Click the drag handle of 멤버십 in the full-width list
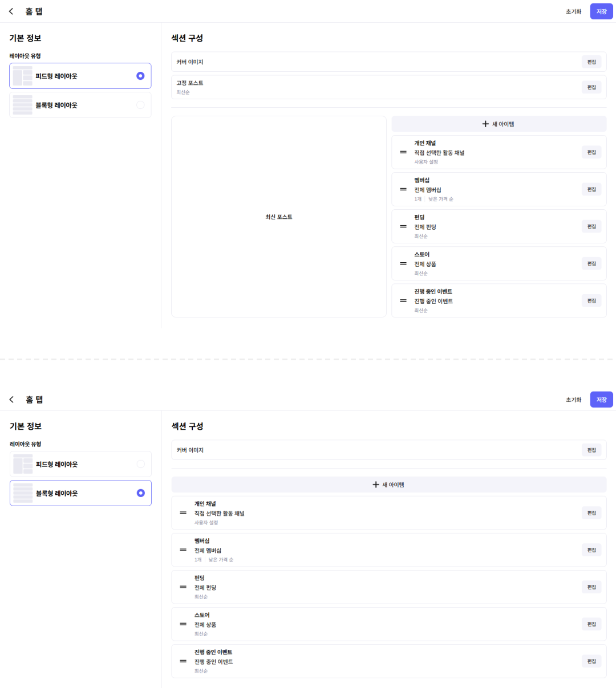 coord(183,550)
